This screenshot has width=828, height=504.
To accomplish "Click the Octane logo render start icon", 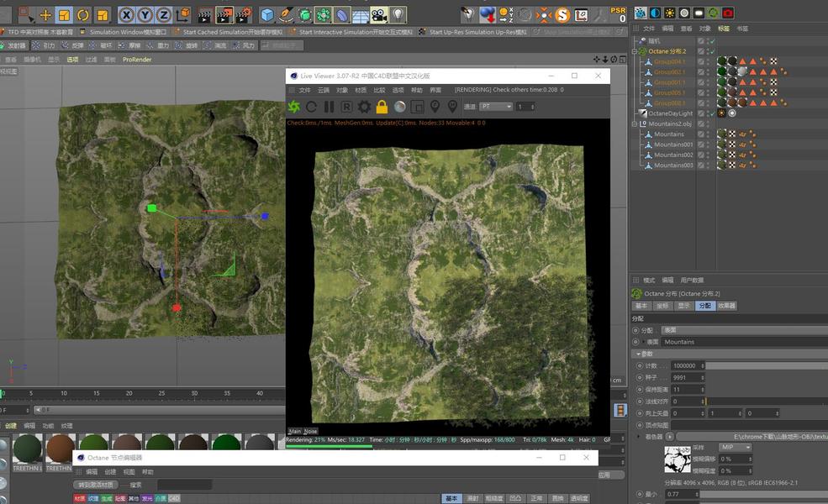I will [x=294, y=107].
